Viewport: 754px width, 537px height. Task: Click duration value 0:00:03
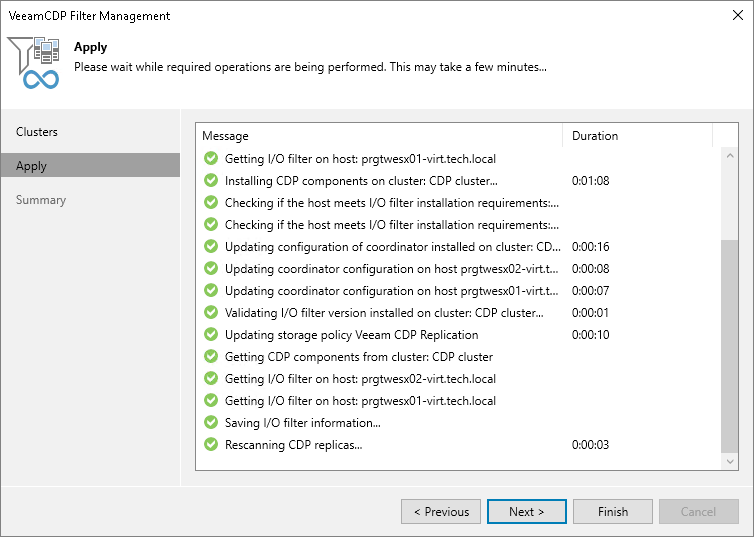[x=591, y=444]
